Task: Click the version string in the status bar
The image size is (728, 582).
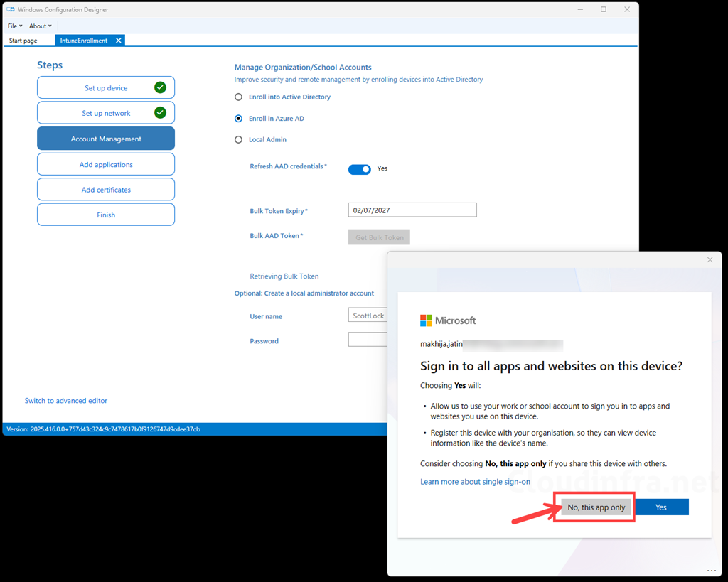Action: point(104,429)
